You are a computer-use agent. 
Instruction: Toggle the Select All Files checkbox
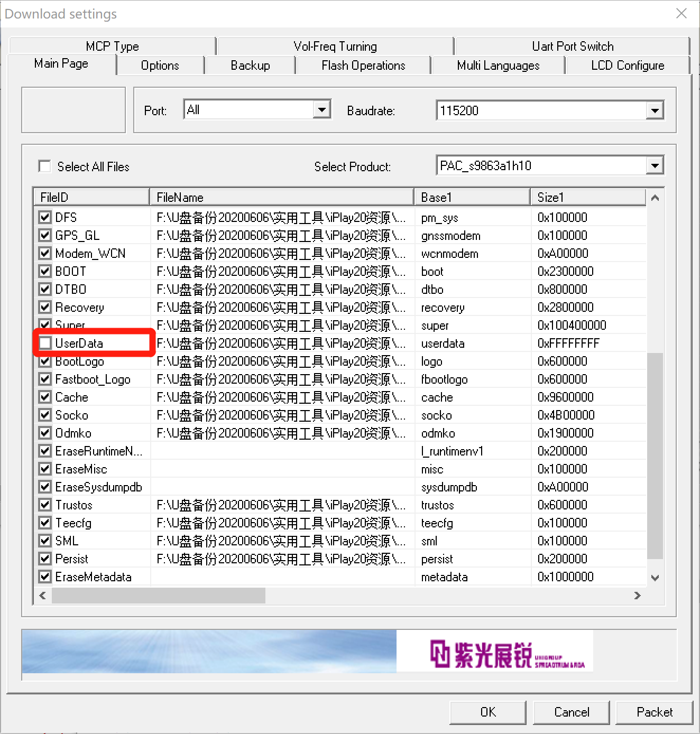[x=45, y=166]
